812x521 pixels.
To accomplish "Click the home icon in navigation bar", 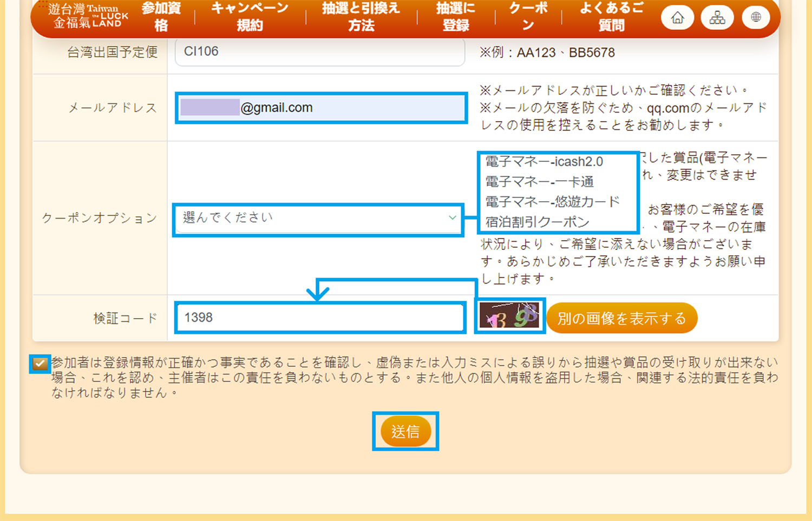I will pos(677,18).
